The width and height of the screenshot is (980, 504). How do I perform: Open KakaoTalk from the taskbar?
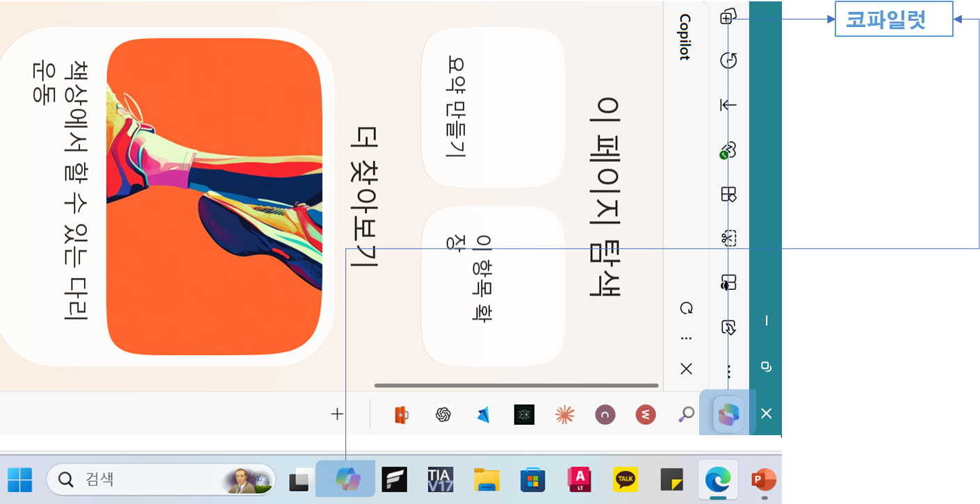click(x=626, y=480)
